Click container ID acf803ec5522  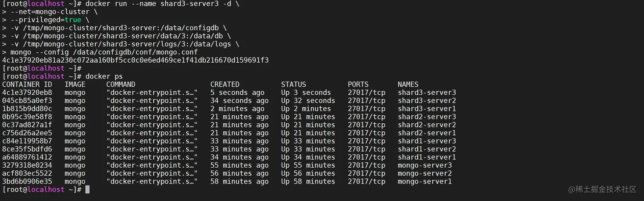pos(27,173)
